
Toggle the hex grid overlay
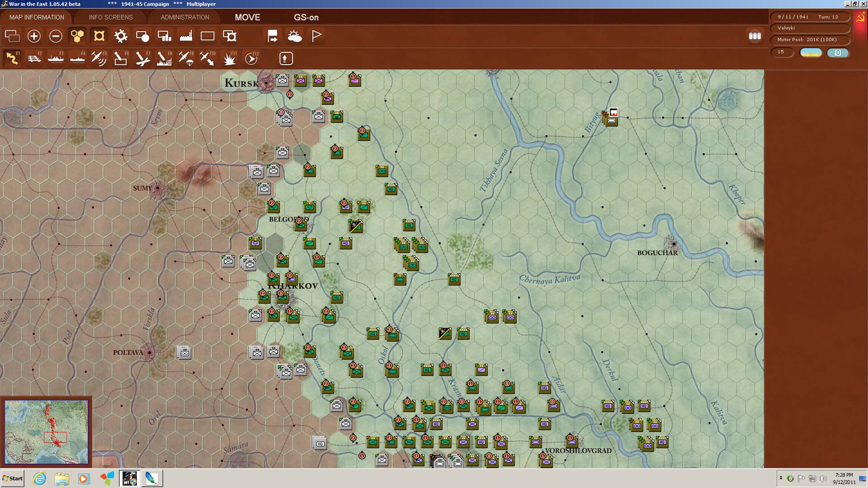click(77, 36)
